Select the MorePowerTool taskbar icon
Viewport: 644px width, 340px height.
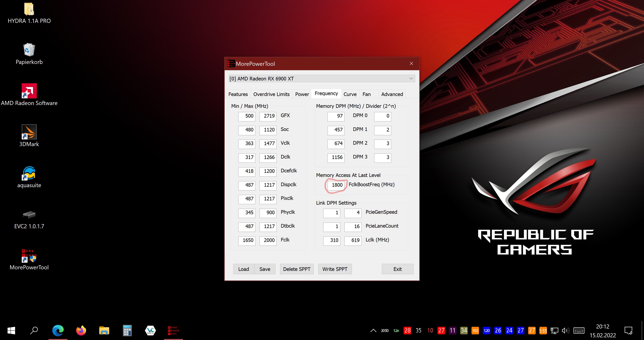[x=174, y=331]
